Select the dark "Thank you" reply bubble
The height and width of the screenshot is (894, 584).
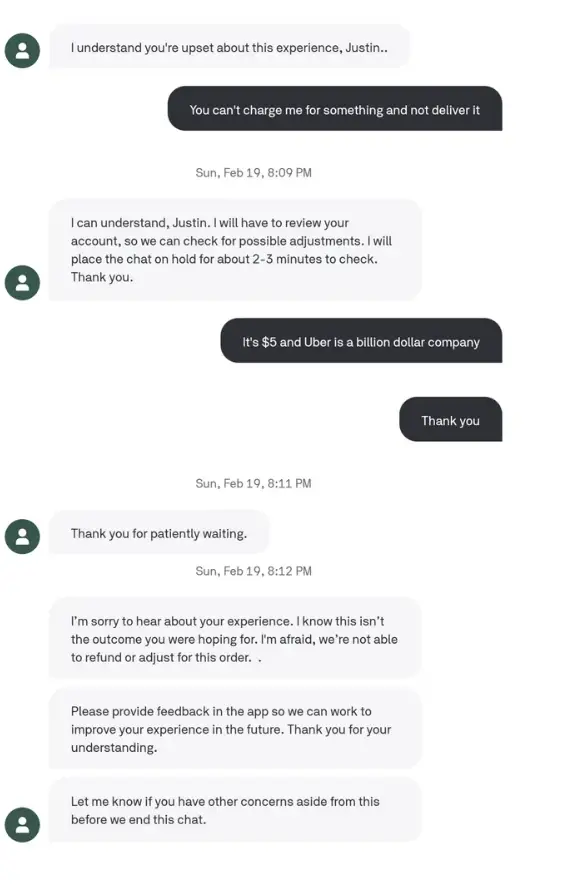tap(451, 420)
